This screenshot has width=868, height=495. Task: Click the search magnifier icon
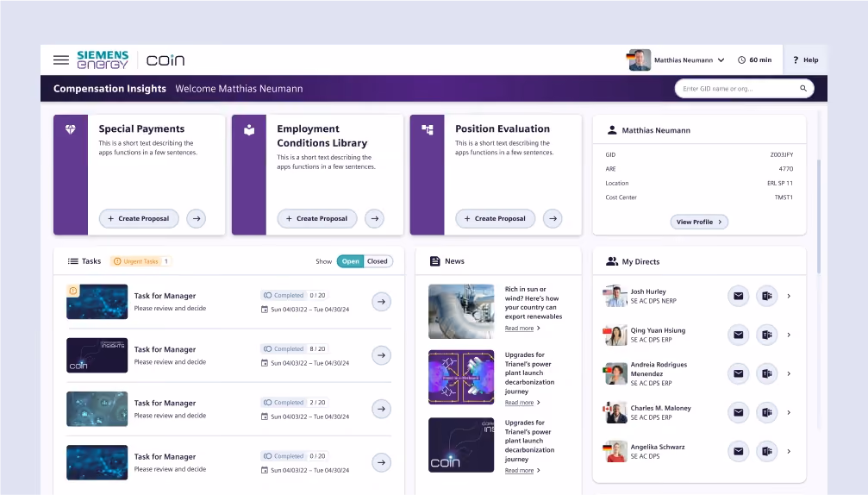point(802,89)
